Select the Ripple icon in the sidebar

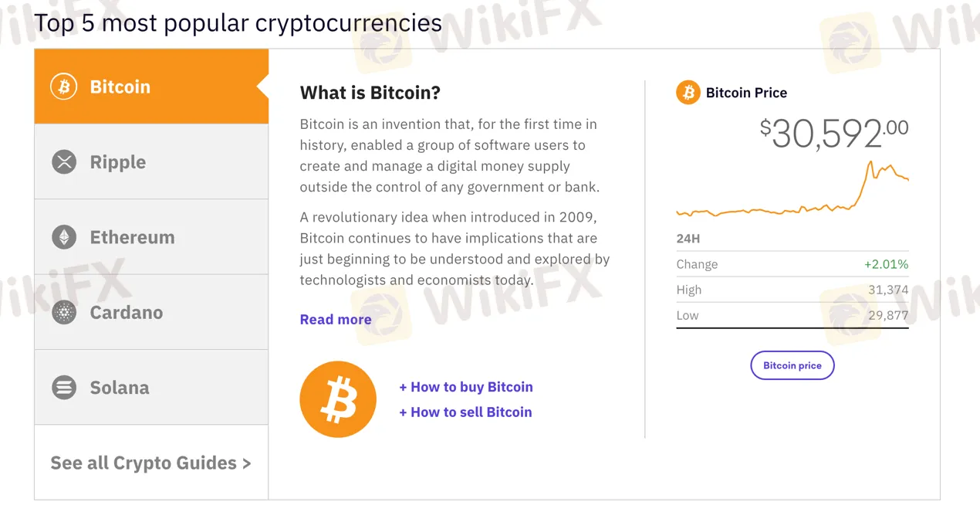[63, 162]
